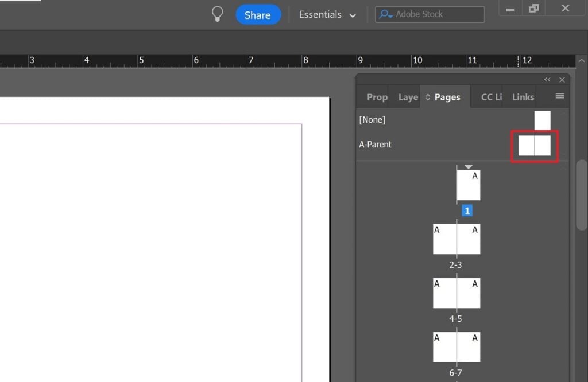
Task: Select page 1 thumbnail
Action: coord(469,185)
